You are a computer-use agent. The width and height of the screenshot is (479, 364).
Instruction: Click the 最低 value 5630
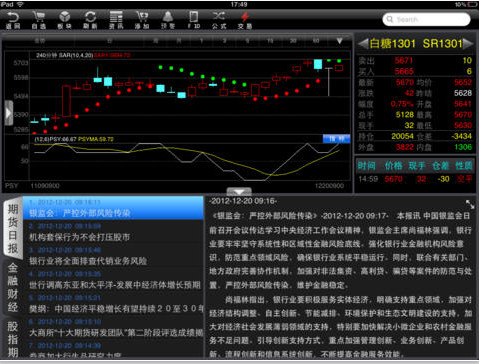pos(463,125)
